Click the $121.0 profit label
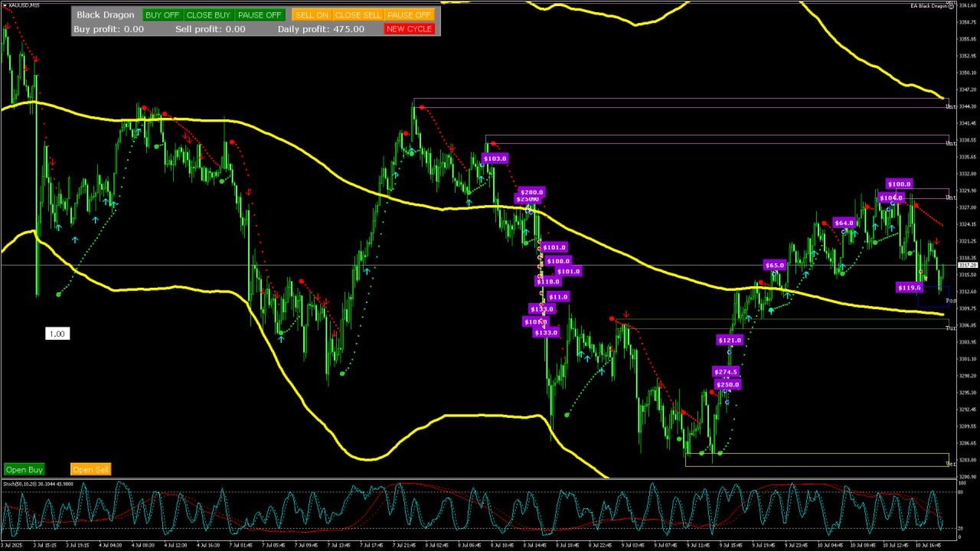The height and width of the screenshot is (551, 980). coord(730,340)
